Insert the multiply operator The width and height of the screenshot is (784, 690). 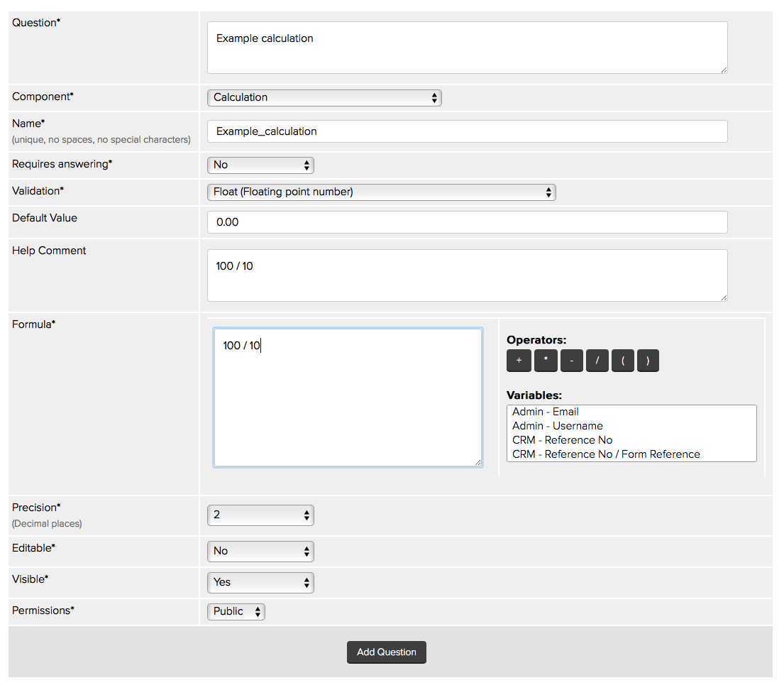[x=545, y=361]
